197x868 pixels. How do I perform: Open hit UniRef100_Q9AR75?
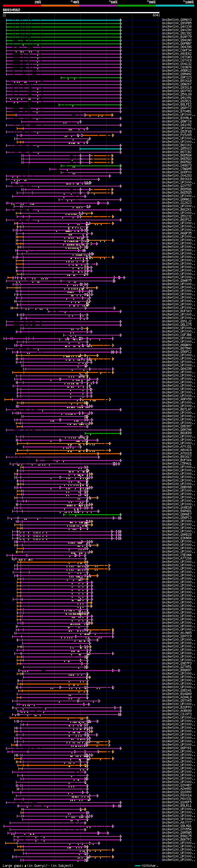(x=177, y=280)
